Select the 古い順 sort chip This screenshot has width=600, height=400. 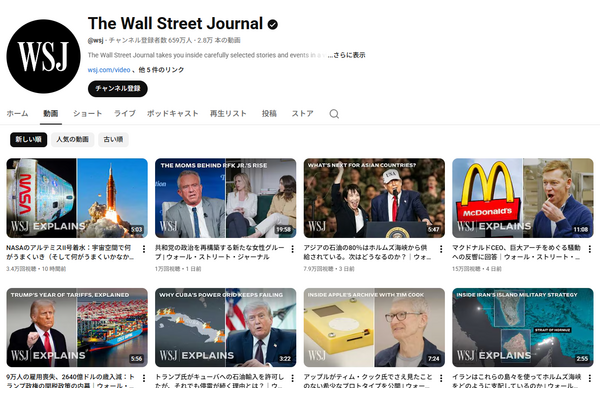tap(113, 139)
